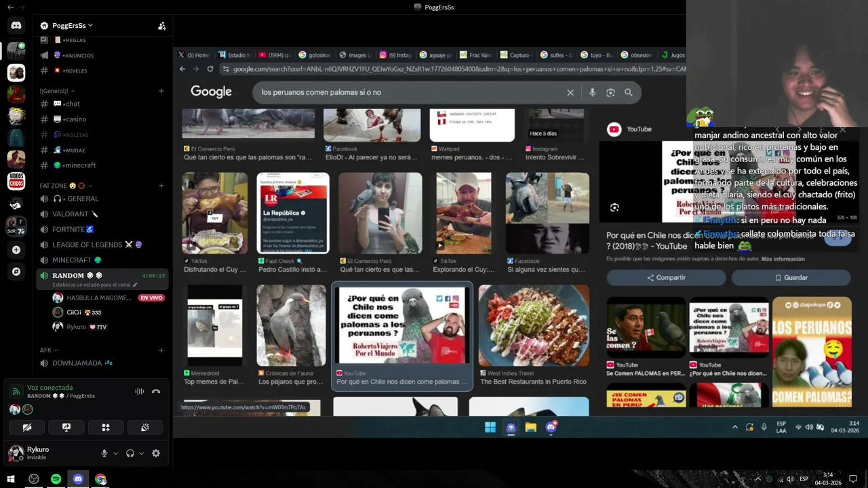Search by voice in Google search bar
This screenshot has width=868, height=488.
(593, 92)
